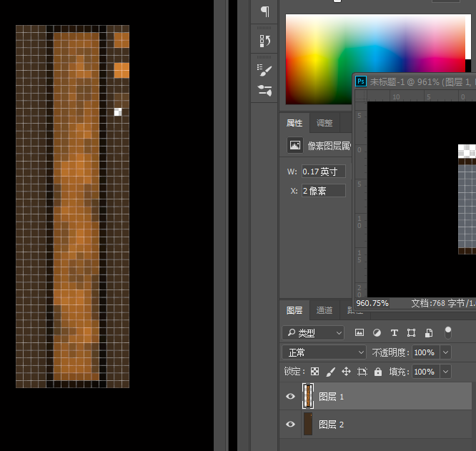This screenshot has height=451, width=476.
Task: Pick a color in the spectrum field
Action: [375, 59]
